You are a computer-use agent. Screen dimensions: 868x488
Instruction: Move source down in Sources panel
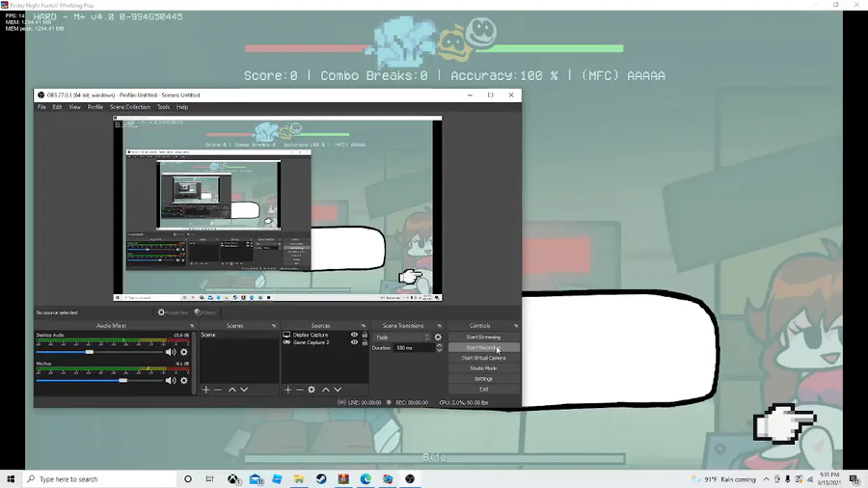[x=338, y=390]
